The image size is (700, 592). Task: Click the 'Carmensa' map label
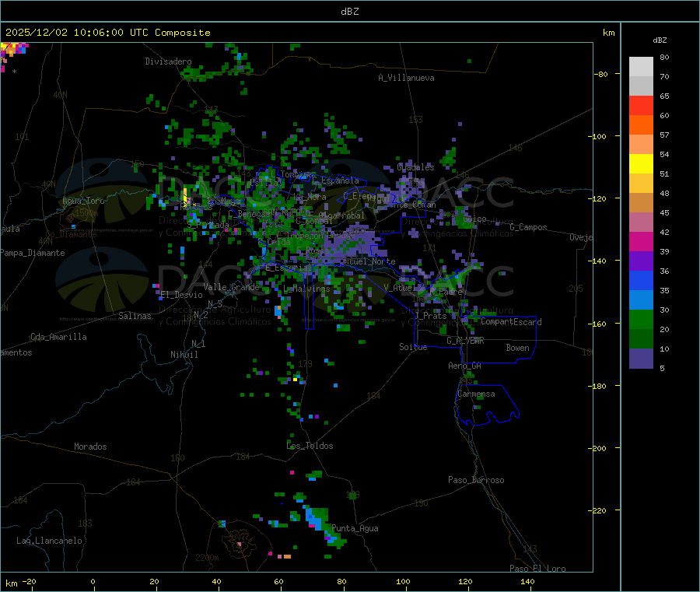(x=476, y=394)
